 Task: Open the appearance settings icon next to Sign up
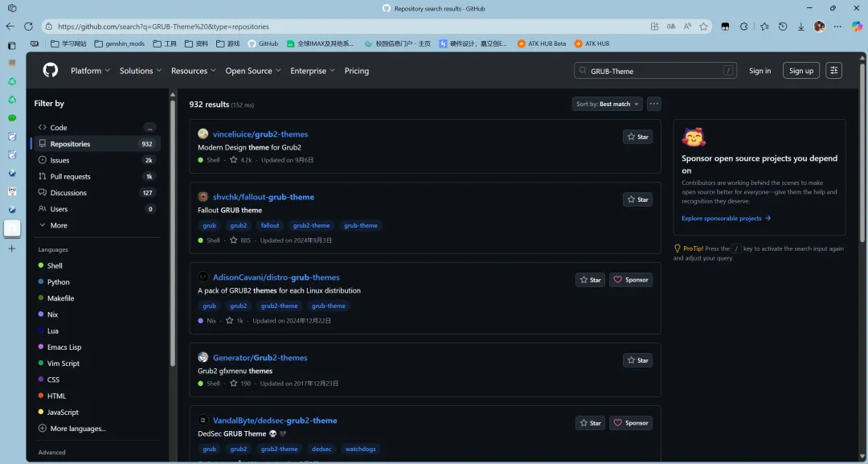[833, 70]
